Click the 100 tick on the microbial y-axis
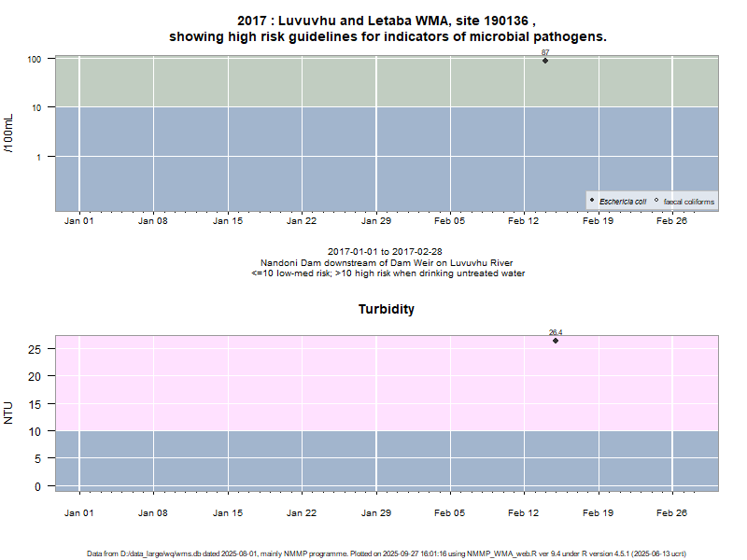This screenshot has width=747, height=560. pyautogui.click(x=35, y=59)
